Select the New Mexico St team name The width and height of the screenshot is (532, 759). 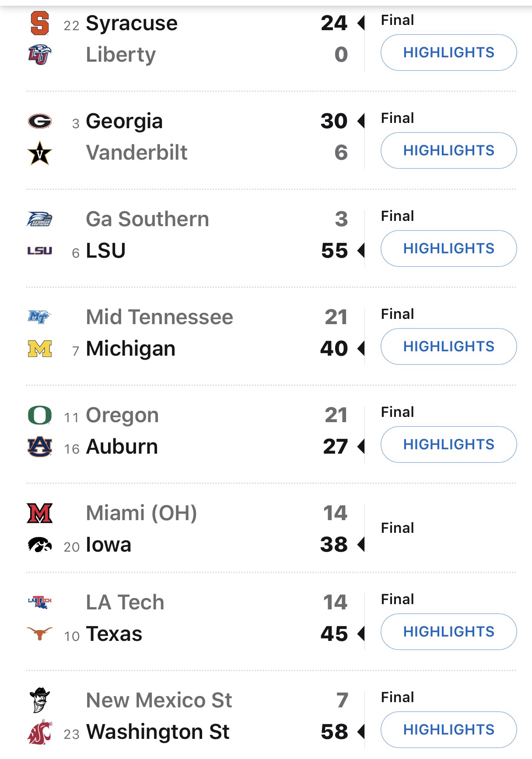click(159, 700)
